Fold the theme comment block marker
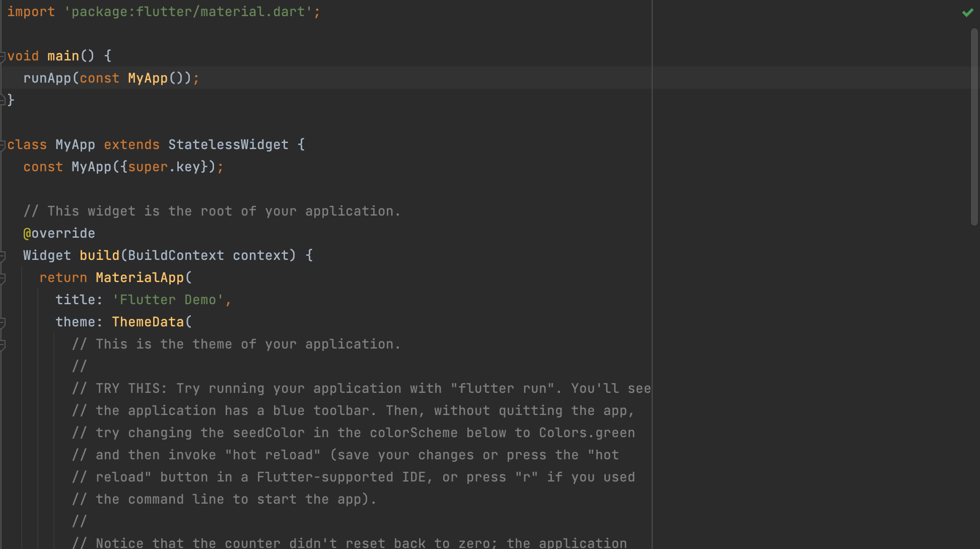Screen dimensions: 980x549 (x=3, y=345)
